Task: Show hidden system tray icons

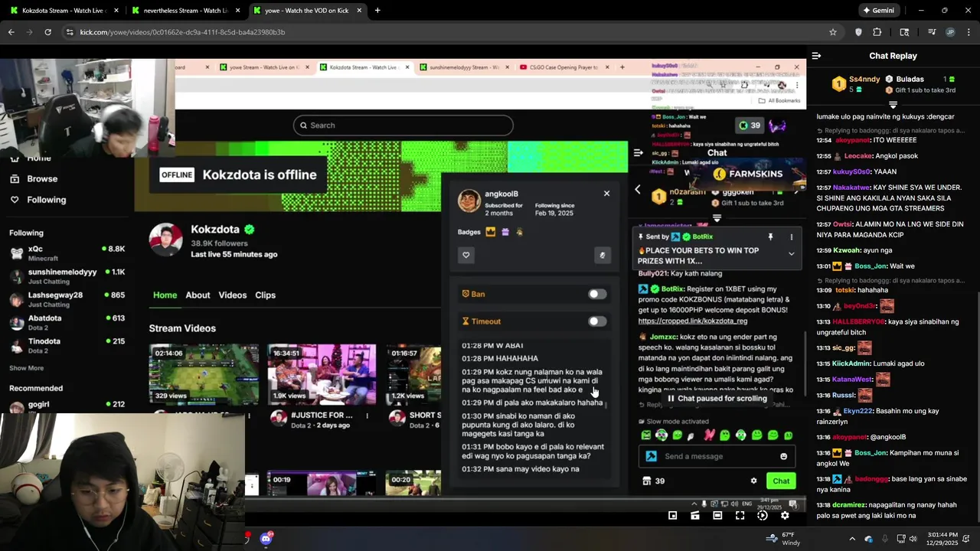Action: click(853, 538)
